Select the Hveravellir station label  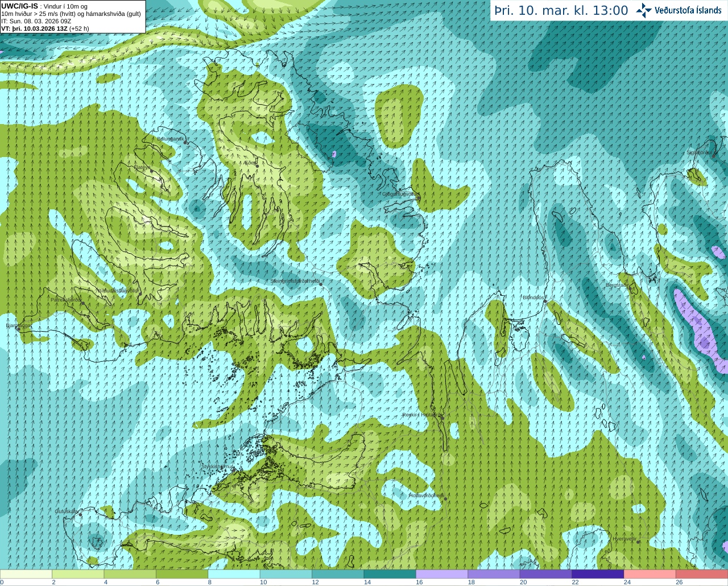pos(624,538)
